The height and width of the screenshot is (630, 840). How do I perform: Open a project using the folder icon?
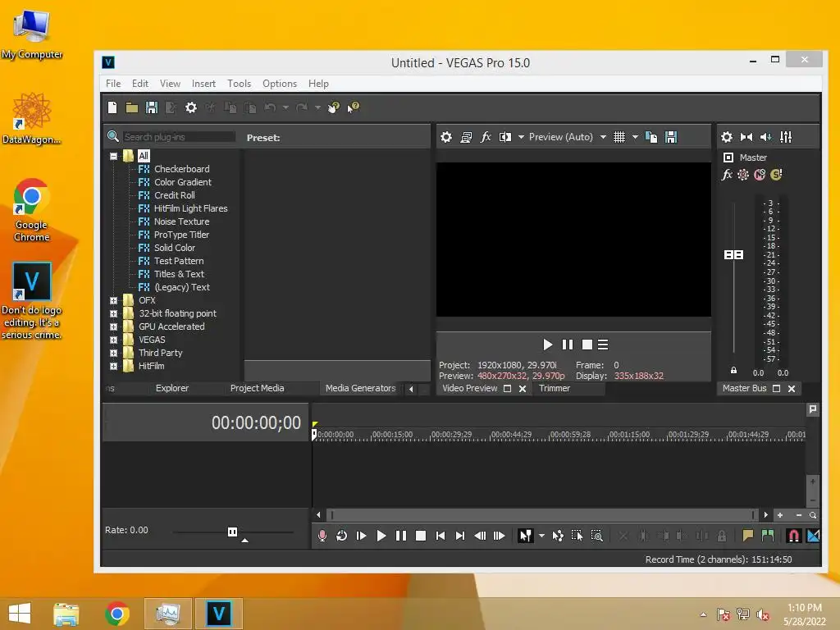click(x=132, y=107)
